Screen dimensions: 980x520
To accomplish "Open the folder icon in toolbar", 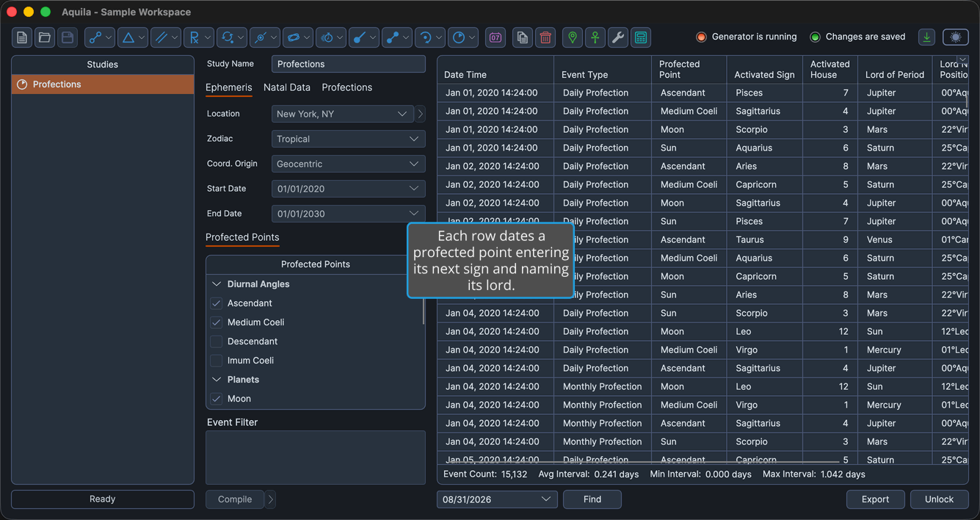I will 45,37.
